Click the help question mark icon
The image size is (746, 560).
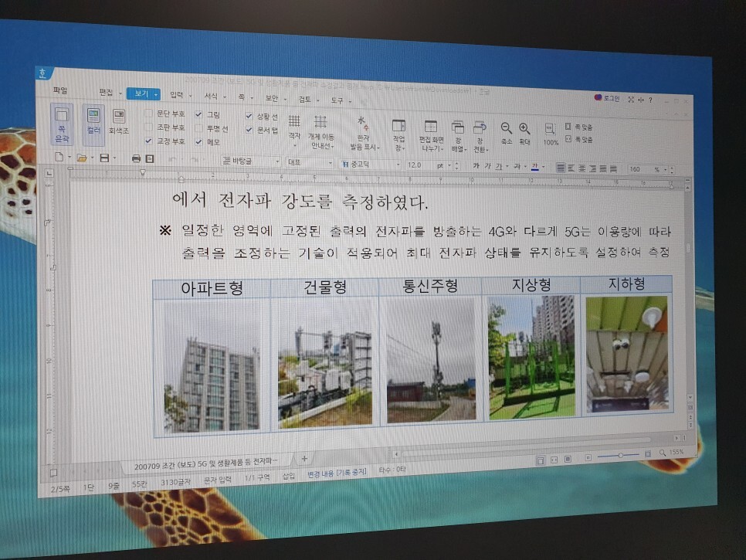(650, 100)
